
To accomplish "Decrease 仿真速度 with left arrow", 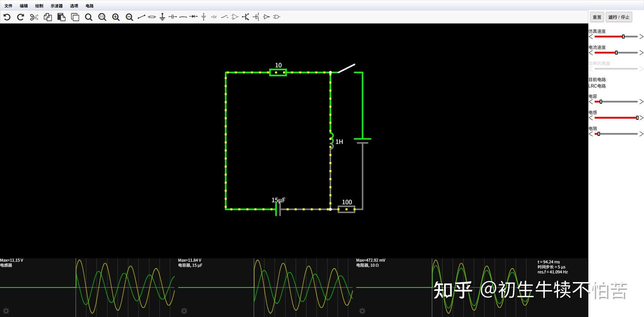I will 591,37.
